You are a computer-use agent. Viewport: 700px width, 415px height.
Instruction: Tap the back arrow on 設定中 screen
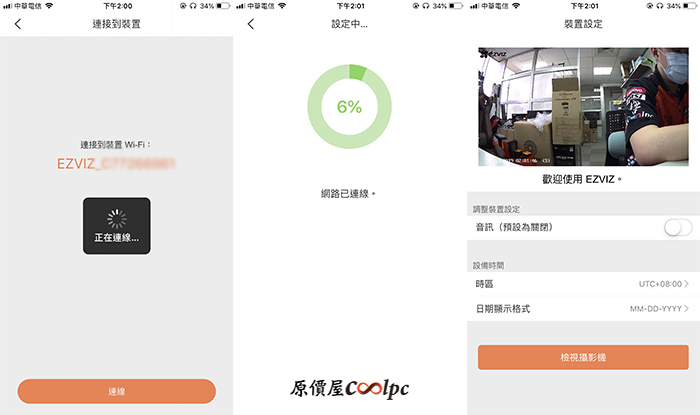pos(251,24)
